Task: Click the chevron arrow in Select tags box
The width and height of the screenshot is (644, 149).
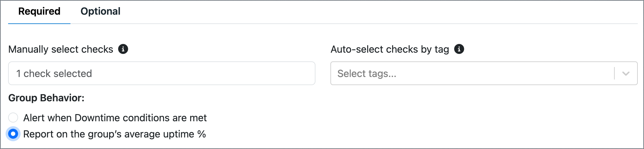Action: point(626,74)
